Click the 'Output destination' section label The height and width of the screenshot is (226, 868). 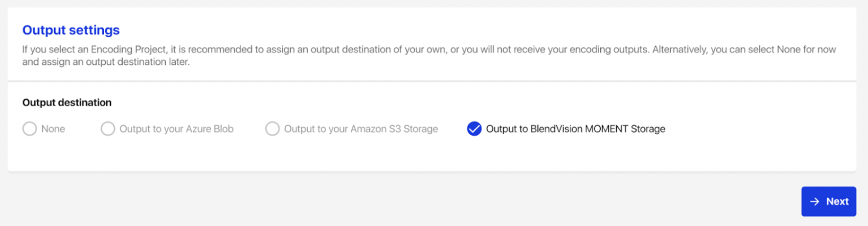67,102
